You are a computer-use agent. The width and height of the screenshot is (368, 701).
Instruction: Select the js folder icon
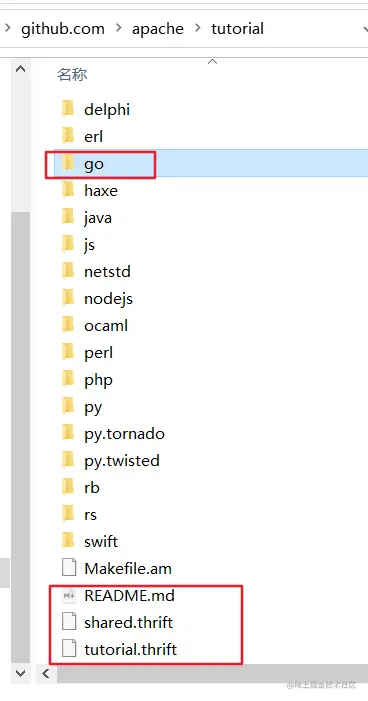coord(68,244)
